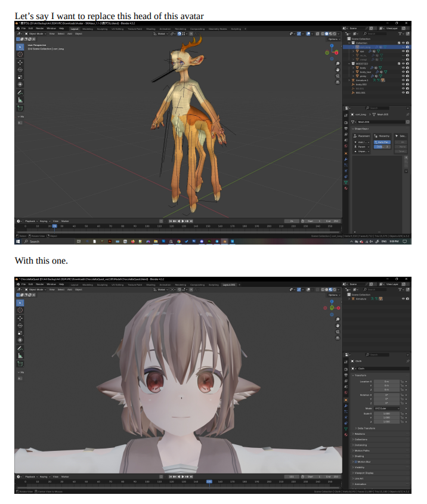The height and width of the screenshot is (504, 427).
Task: Select the Move tool in lower Blender window
Action: 20,319
